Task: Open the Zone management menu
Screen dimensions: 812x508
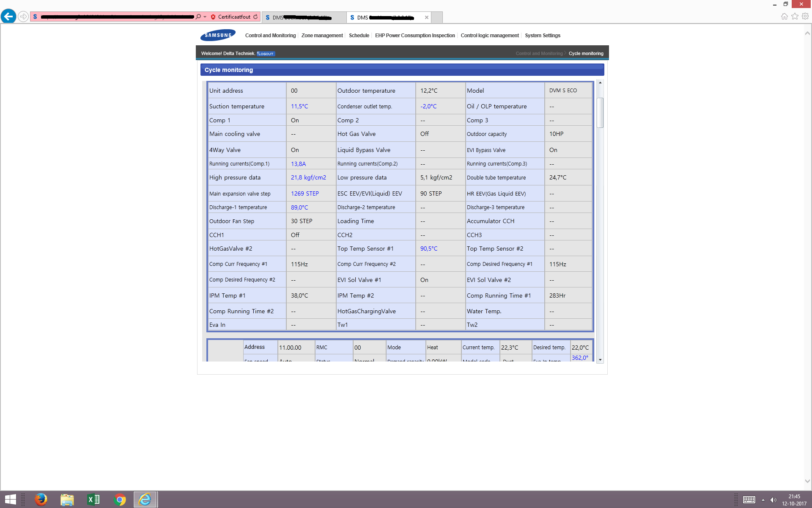Action: (322, 36)
